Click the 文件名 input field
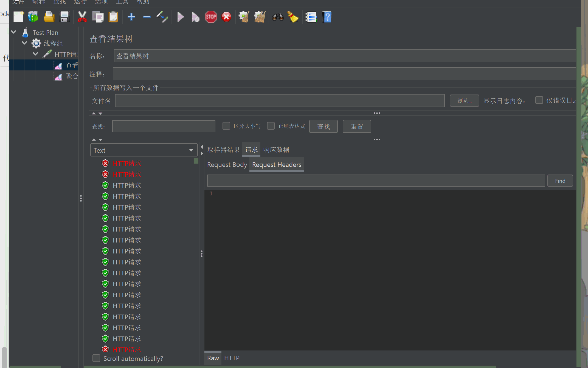 [279, 101]
